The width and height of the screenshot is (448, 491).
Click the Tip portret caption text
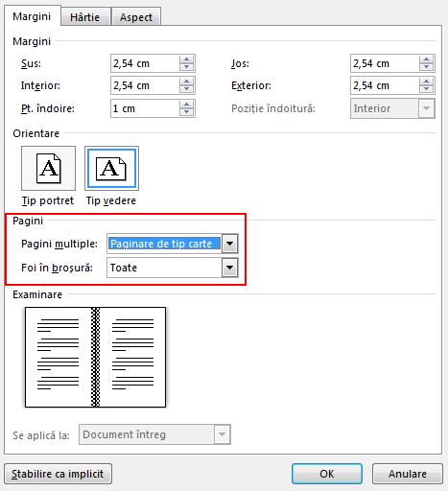[48, 200]
